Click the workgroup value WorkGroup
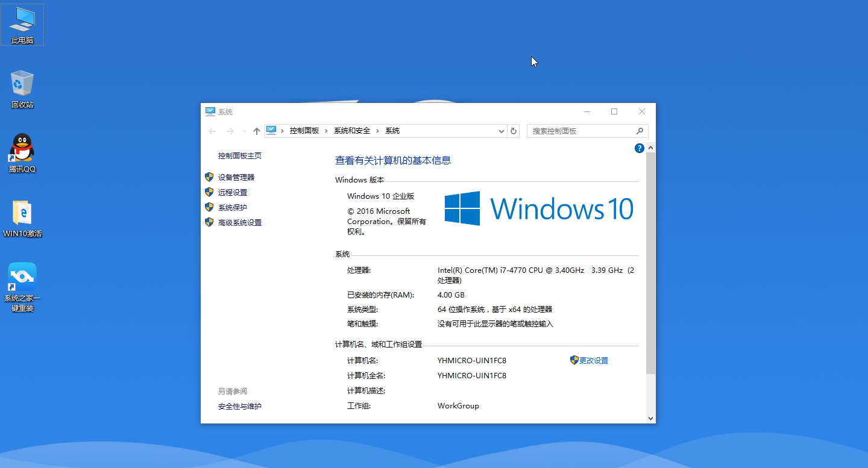This screenshot has height=468, width=868. point(458,406)
